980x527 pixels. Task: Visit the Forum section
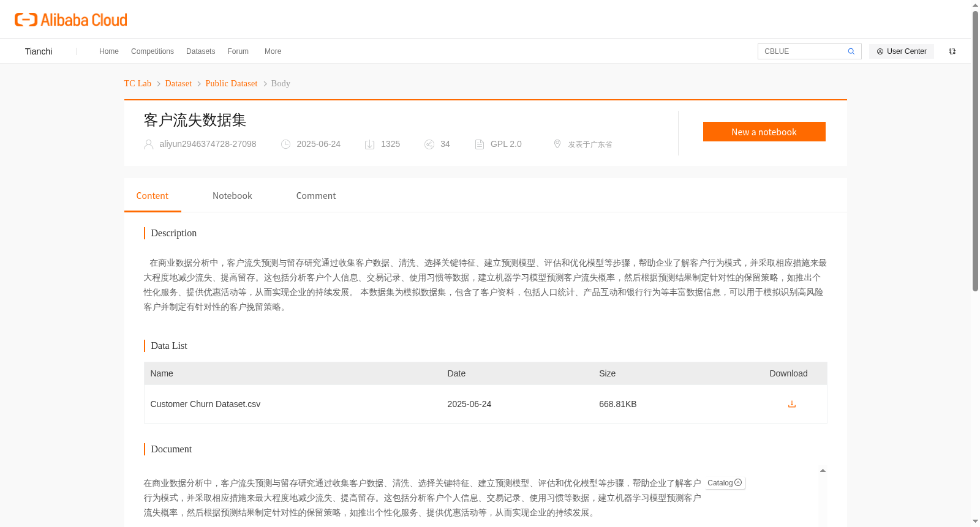pyautogui.click(x=238, y=51)
